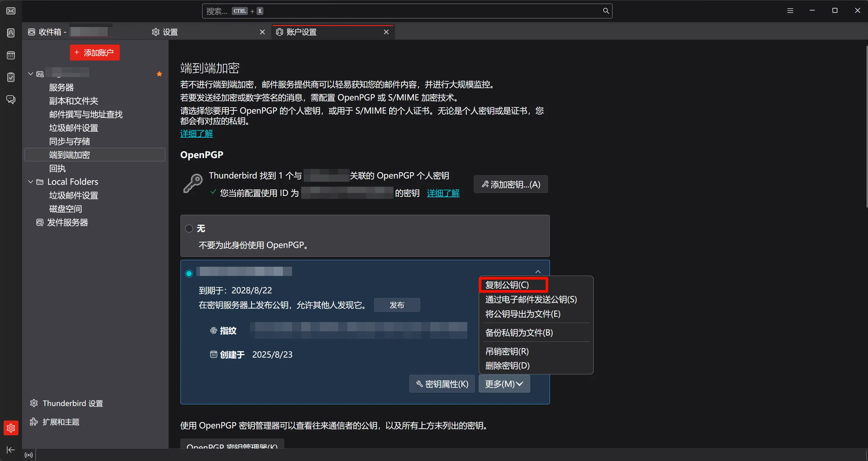The height and width of the screenshot is (461, 868).
Task: Click the 发布 button to publish the key
Action: pyautogui.click(x=396, y=305)
